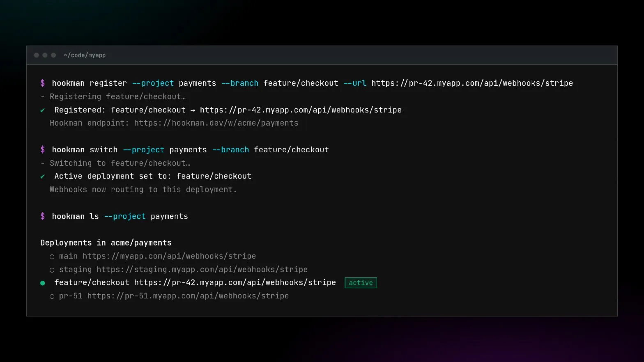Screen dimensions: 644x362
Task: Click the --branch flag in register command
Action: point(240,83)
